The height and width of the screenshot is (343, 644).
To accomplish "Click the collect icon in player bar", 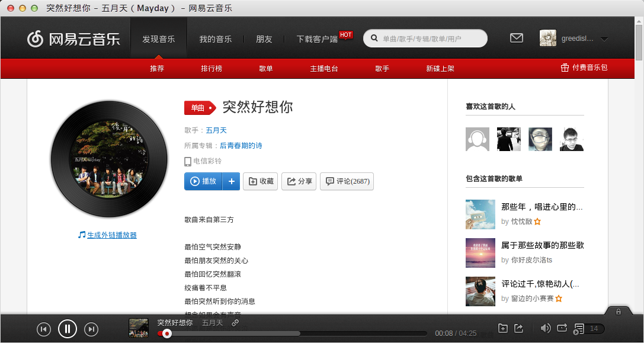I will 503,328.
